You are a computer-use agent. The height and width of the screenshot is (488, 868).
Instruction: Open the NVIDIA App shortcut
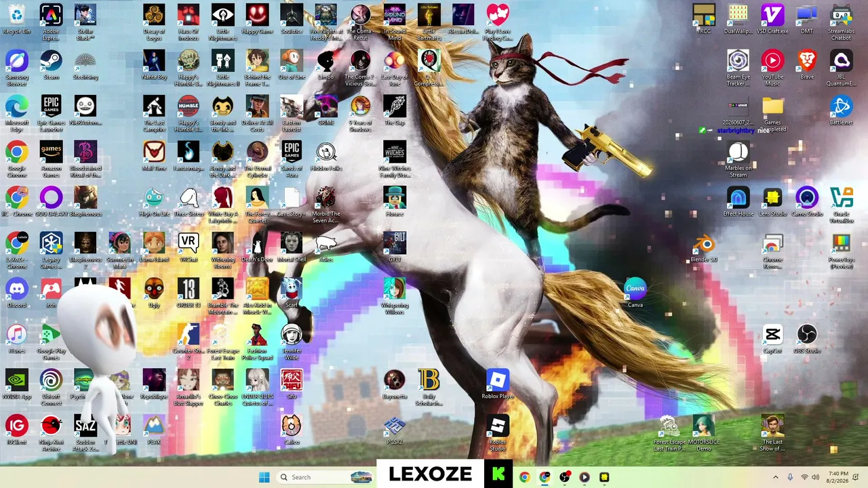(x=17, y=384)
